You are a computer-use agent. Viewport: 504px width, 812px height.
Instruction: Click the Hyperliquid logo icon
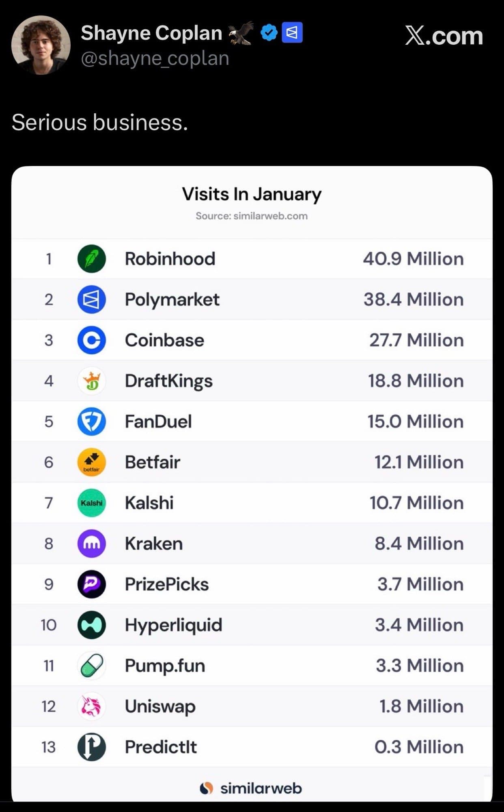click(92, 625)
